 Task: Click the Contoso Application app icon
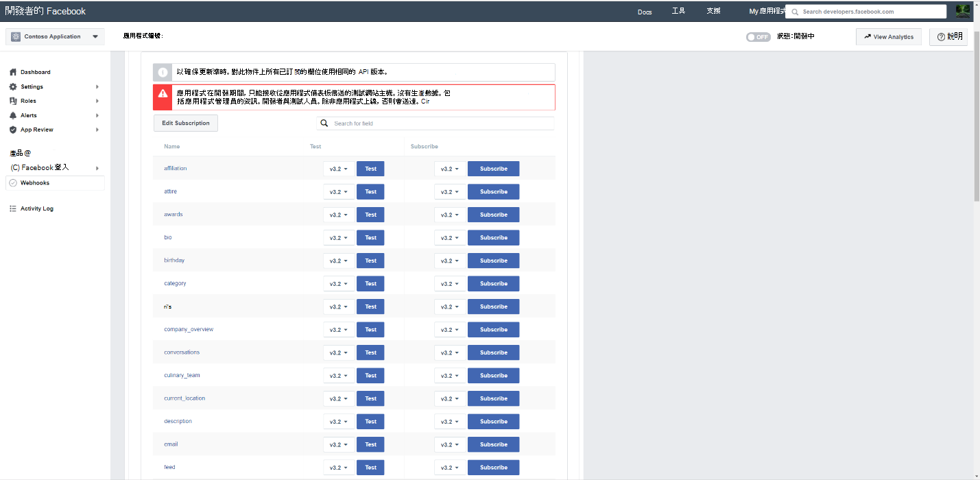(16, 36)
